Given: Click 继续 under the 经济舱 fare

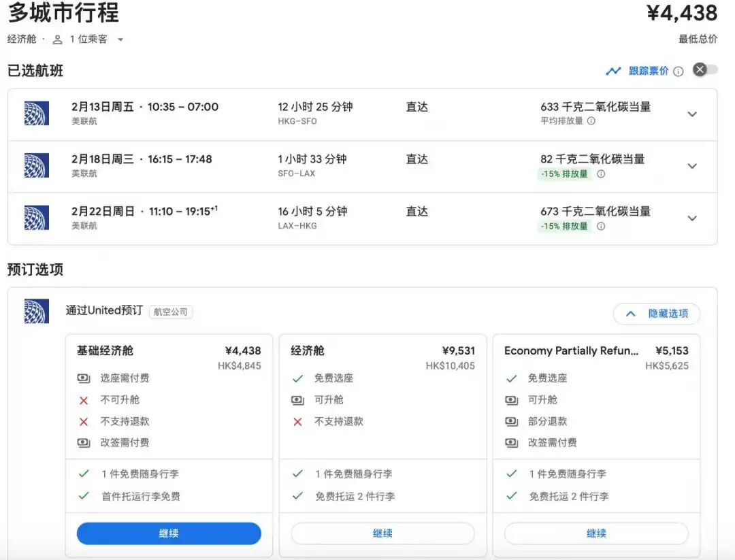Looking at the screenshot, I should click(382, 533).
